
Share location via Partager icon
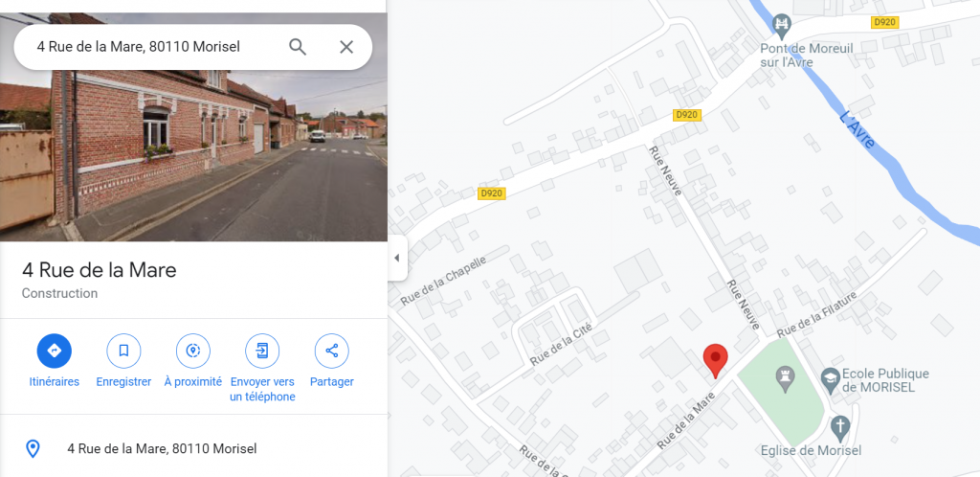(x=332, y=352)
